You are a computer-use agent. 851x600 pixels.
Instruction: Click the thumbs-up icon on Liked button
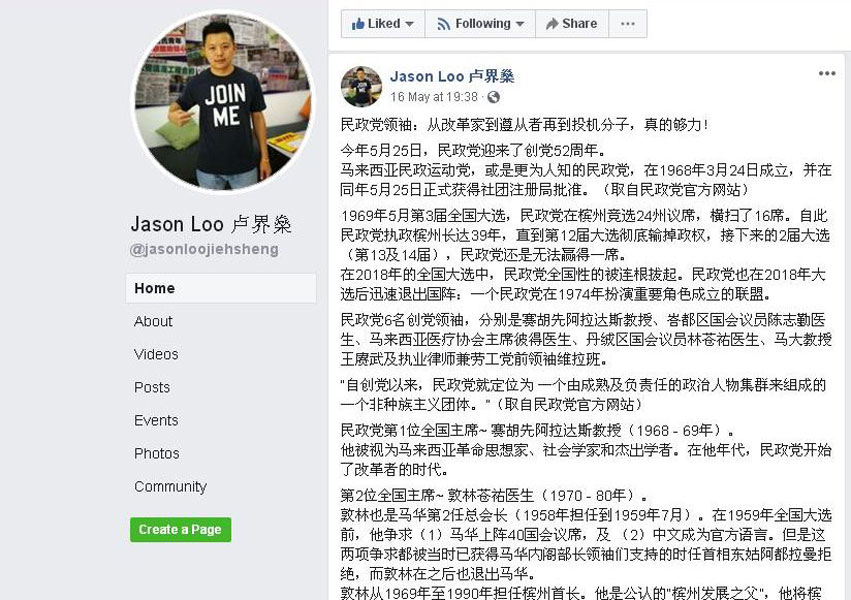(358, 23)
